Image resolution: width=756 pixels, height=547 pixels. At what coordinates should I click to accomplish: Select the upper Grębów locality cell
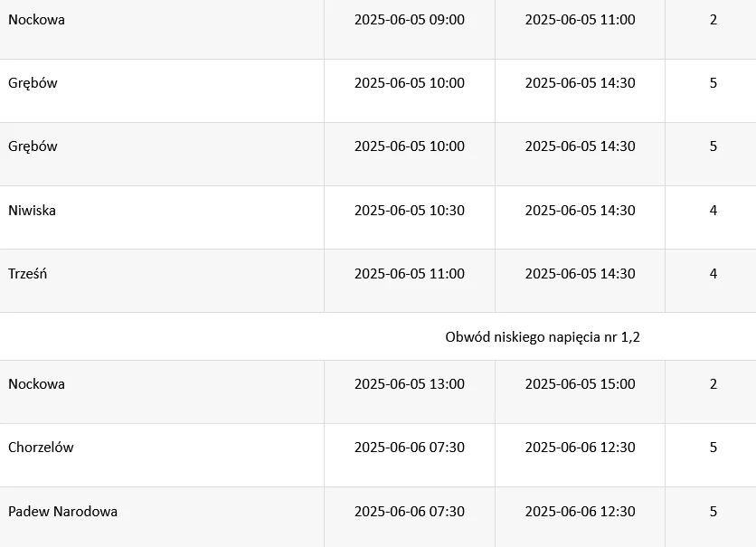33,83
